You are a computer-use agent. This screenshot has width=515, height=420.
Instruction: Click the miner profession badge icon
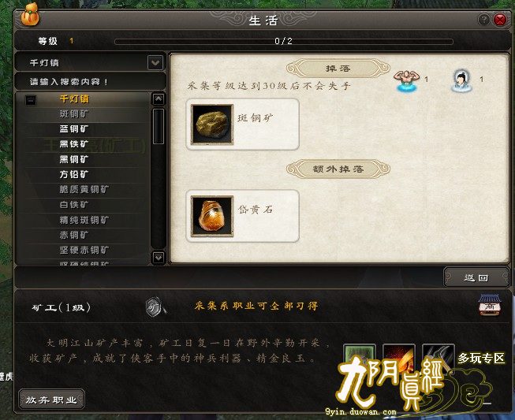[x=155, y=307]
